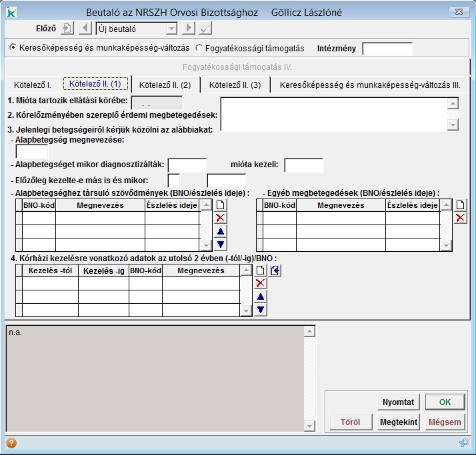Select Keresőképesség és munkaképesség-változás radio option
This screenshot has width=476, height=455.
[x=13, y=48]
